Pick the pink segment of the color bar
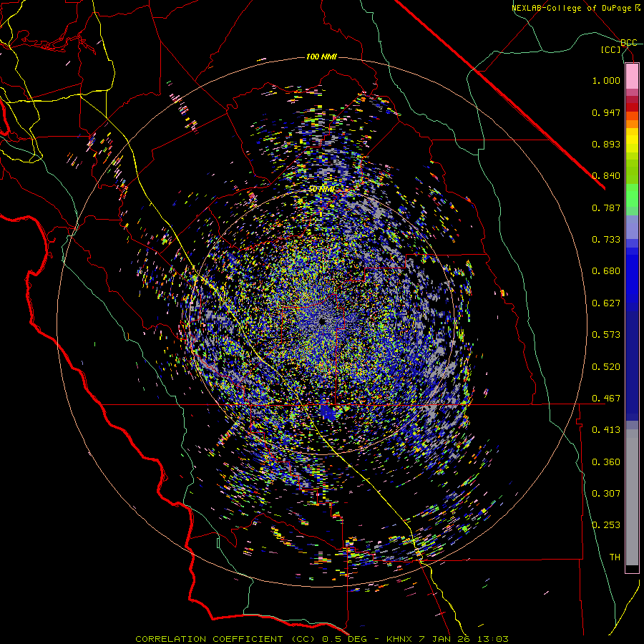644x644 pixels. point(632,76)
